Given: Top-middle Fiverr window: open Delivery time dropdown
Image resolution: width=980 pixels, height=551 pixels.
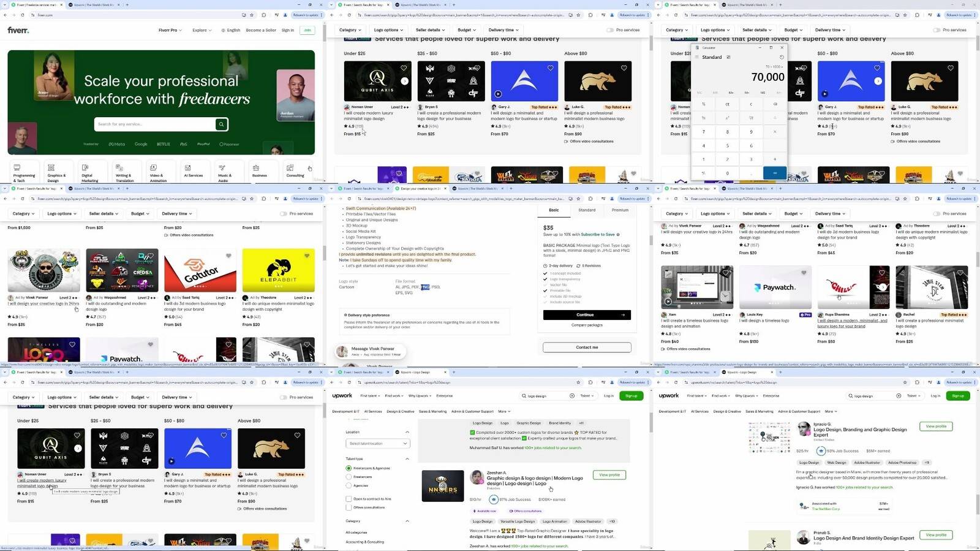Looking at the screenshot, I should click(x=503, y=30).
